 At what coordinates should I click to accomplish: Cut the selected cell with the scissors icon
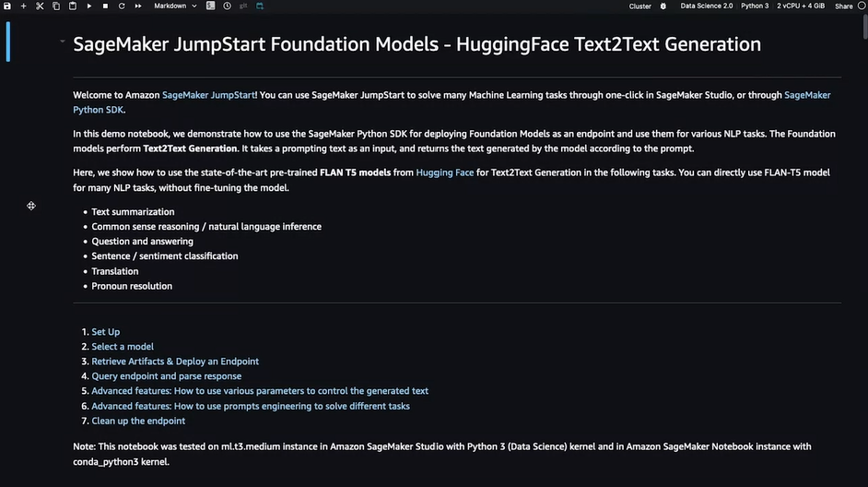click(40, 6)
